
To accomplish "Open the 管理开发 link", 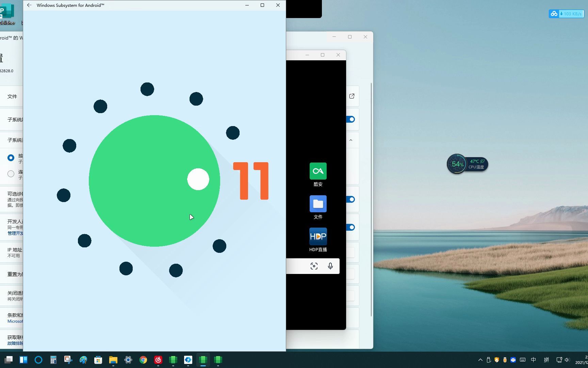I will 15,233.
